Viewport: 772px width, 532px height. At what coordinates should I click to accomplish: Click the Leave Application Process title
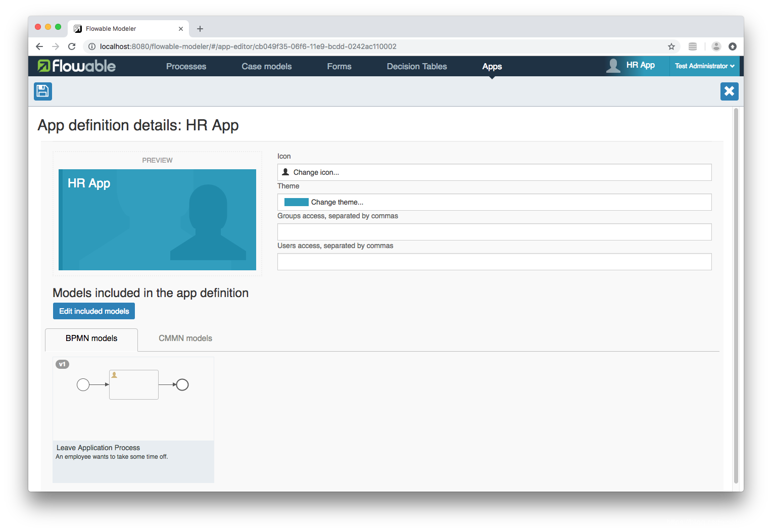[x=98, y=448]
